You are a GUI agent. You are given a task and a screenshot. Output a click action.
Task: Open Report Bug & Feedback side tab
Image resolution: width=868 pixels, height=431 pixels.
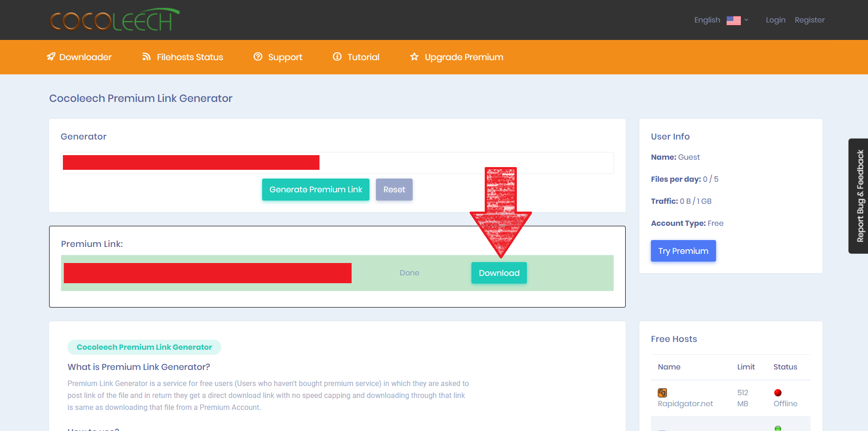(859, 196)
